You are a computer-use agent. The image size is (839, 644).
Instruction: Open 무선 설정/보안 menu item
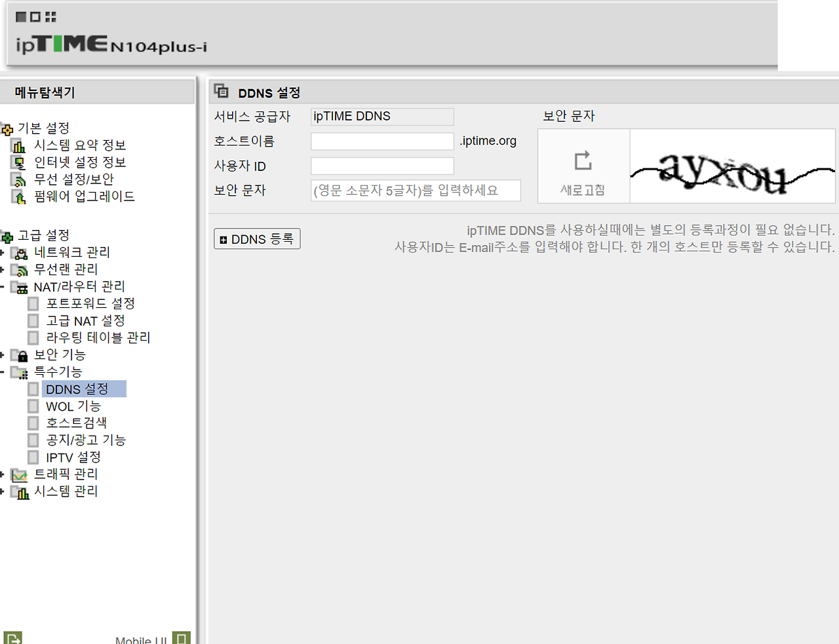pyautogui.click(x=74, y=180)
